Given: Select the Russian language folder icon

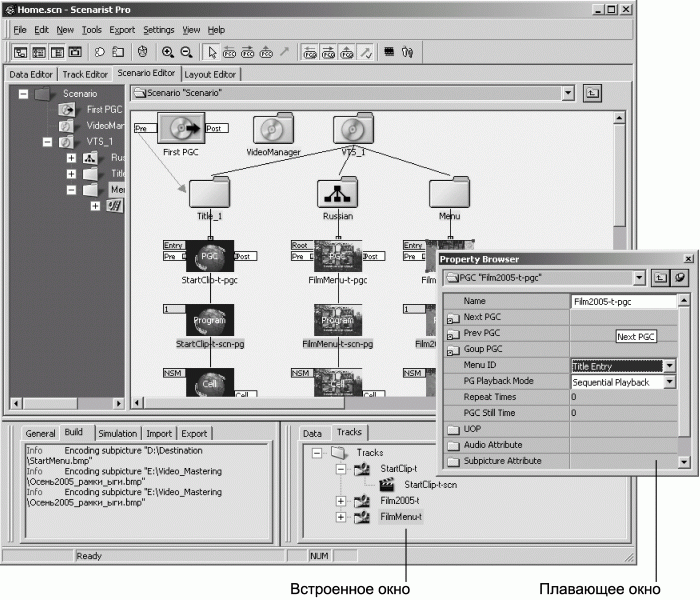Looking at the screenshot, I should click(337, 192).
